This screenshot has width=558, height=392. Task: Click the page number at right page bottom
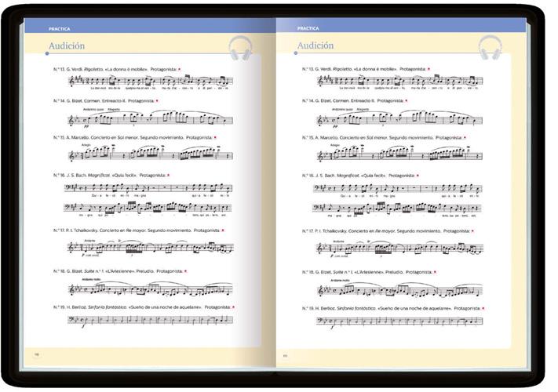pyautogui.click(x=285, y=356)
